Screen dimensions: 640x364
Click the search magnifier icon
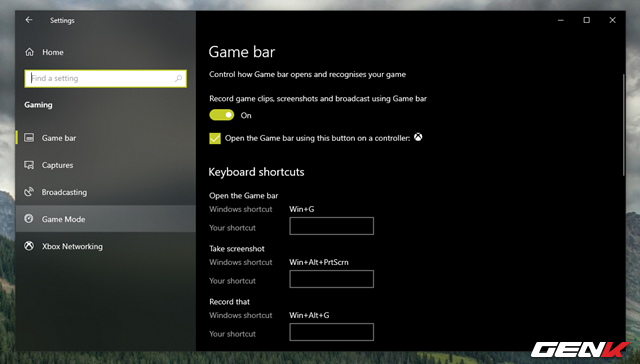178,78
